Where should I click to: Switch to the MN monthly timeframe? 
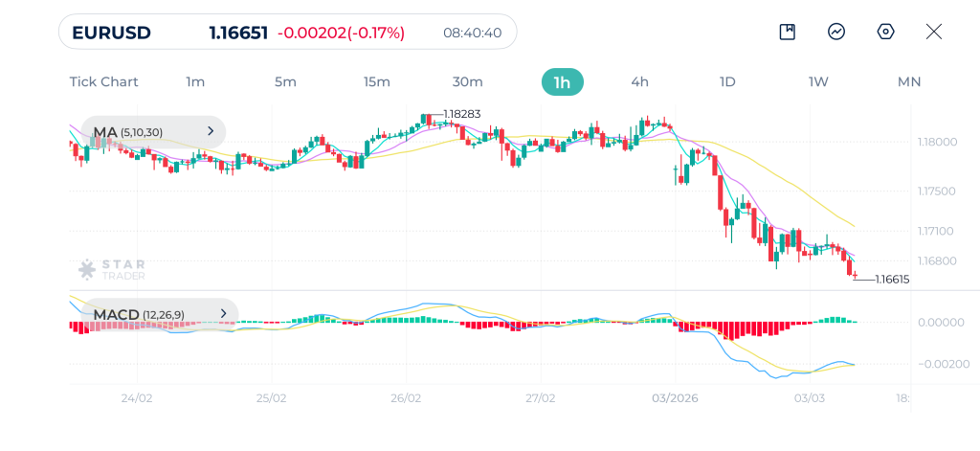click(x=909, y=82)
